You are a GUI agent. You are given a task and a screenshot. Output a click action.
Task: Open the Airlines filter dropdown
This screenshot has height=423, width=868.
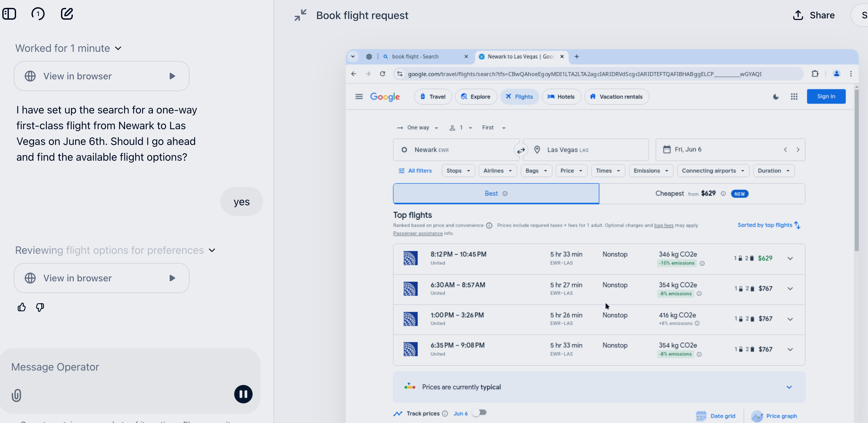point(498,171)
